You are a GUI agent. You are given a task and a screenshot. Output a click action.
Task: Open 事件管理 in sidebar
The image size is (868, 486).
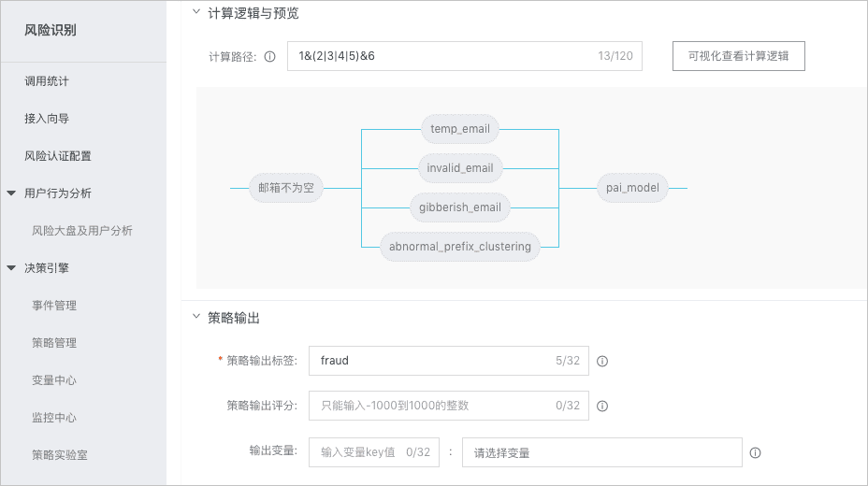[54, 306]
